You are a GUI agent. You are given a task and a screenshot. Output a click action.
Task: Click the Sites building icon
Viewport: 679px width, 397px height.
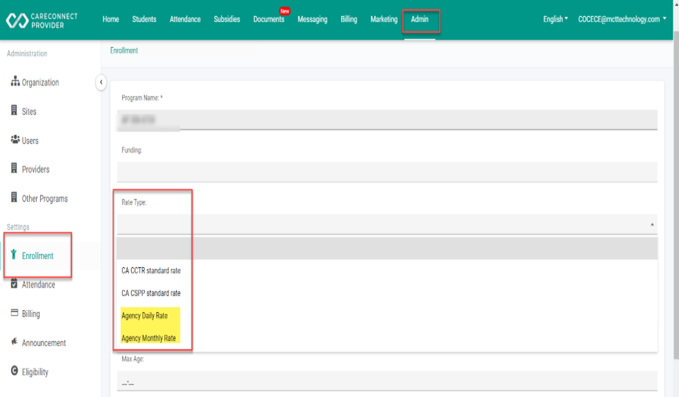click(14, 110)
